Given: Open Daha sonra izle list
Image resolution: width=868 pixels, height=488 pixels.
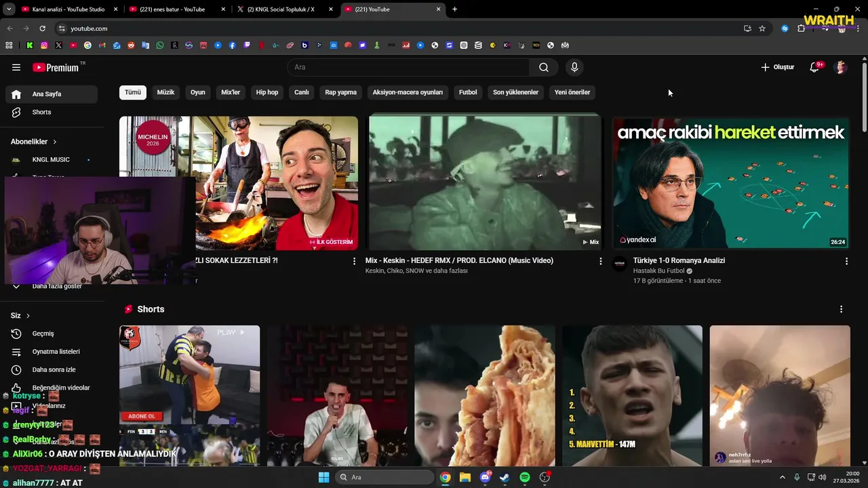Looking at the screenshot, I should click(52, 369).
